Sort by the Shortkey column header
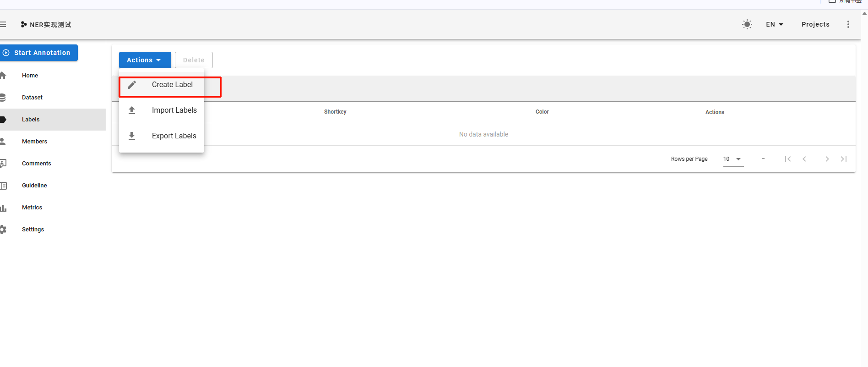 [335, 112]
